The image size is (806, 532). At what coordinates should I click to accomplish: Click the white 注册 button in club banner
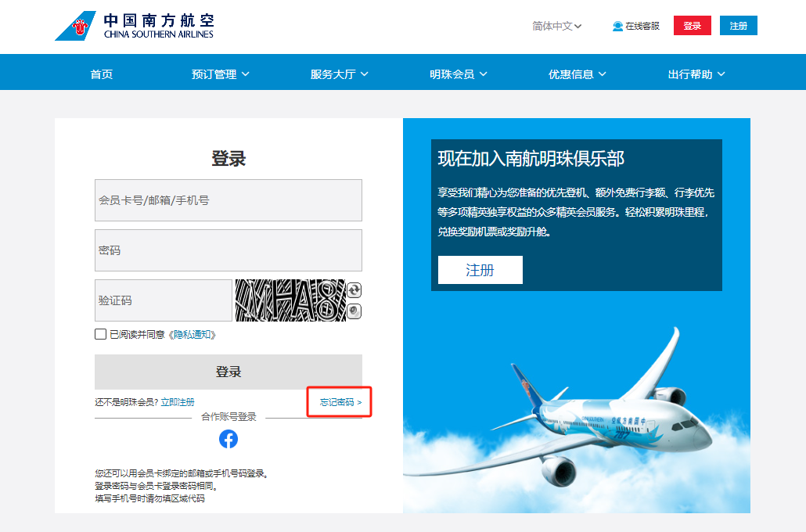pyautogui.click(x=480, y=270)
